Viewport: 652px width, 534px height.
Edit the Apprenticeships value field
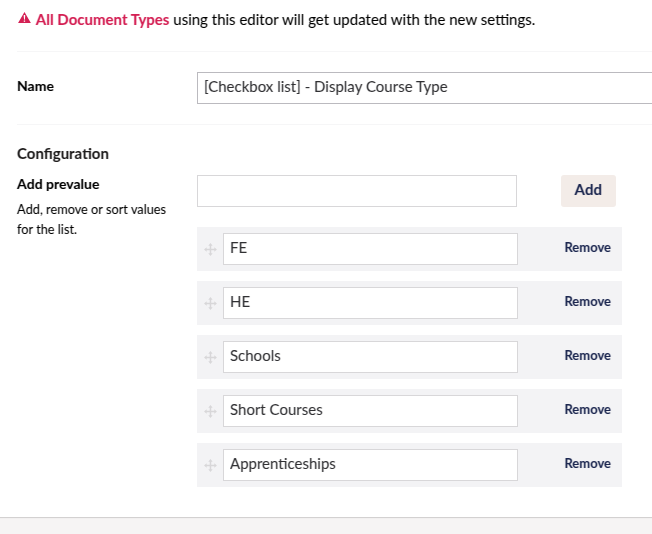tap(370, 465)
